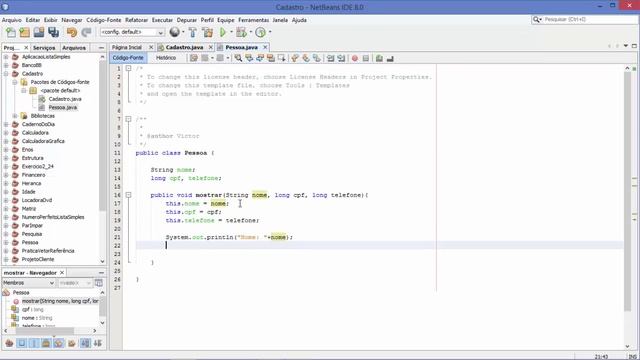Click the Undo arrow icon
640x360 pixels.
(72, 32)
